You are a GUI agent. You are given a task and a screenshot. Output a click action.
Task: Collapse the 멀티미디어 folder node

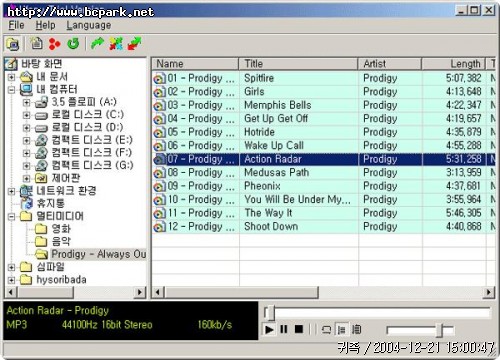point(11,217)
